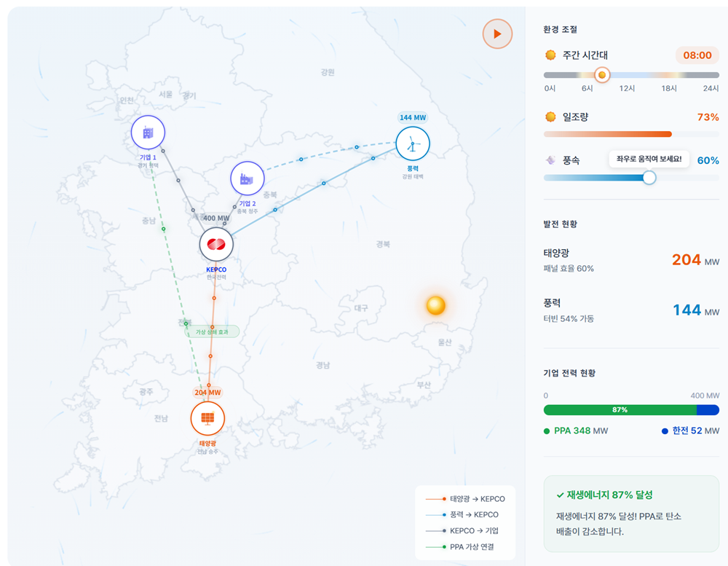Click legend entry 태양광 → KEPCO
Image resolution: width=728 pixels, height=566 pixels.
[465, 499]
